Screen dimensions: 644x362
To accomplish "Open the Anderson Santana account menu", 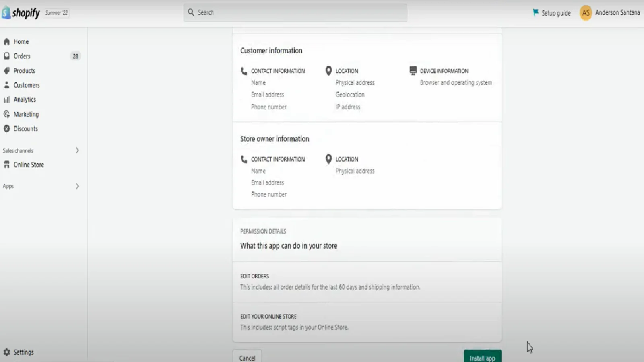I will click(x=609, y=13).
